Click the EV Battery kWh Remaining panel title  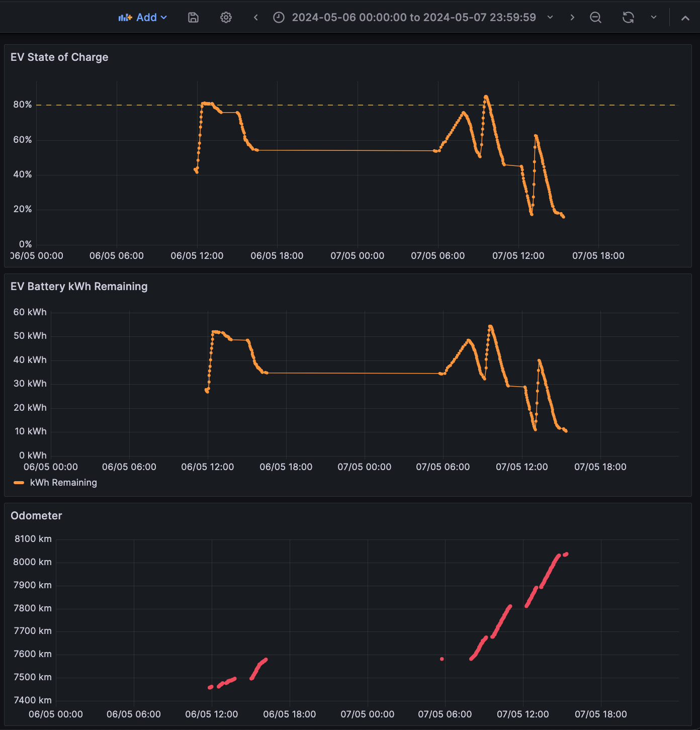(79, 287)
